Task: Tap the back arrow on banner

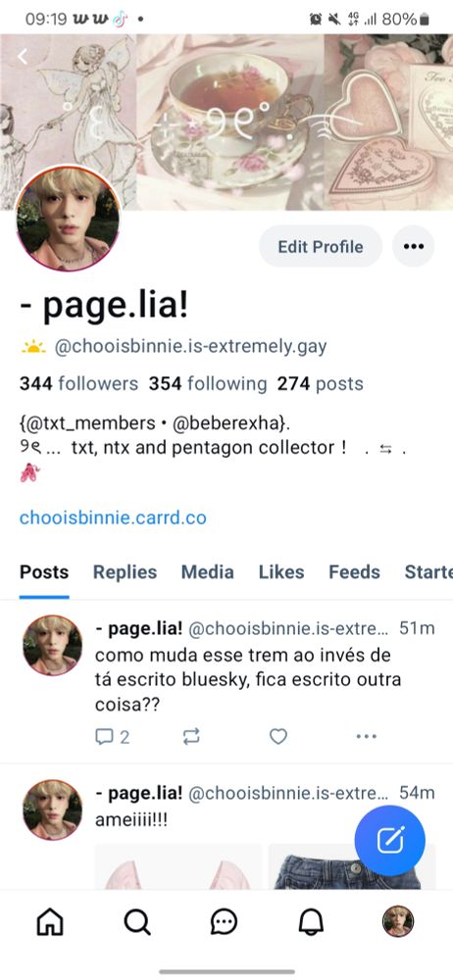Action: (23, 57)
